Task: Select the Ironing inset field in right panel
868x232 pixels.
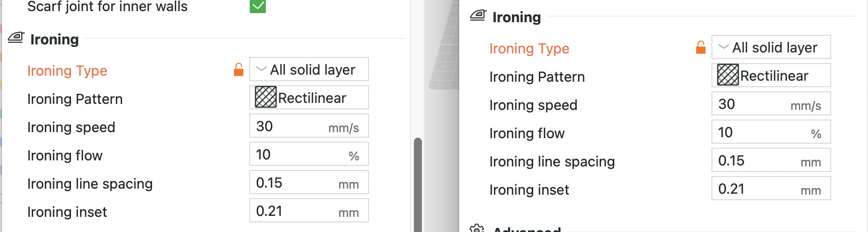Action: [771, 188]
